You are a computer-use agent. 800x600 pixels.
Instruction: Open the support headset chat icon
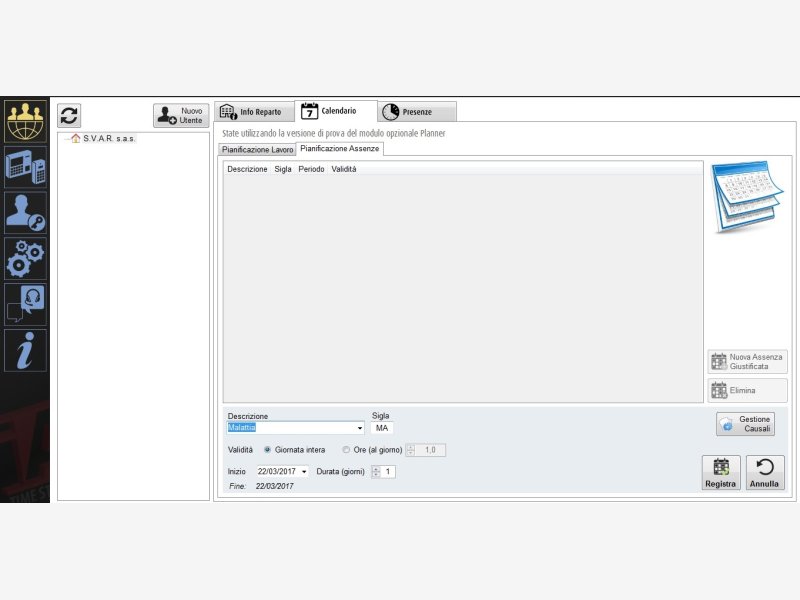pos(25,304)
